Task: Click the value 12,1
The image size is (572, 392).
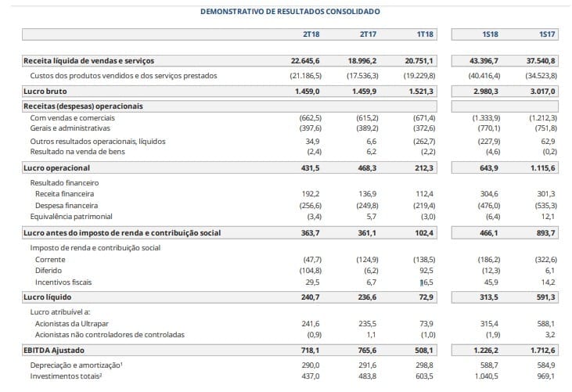Action: click(548, 217)
